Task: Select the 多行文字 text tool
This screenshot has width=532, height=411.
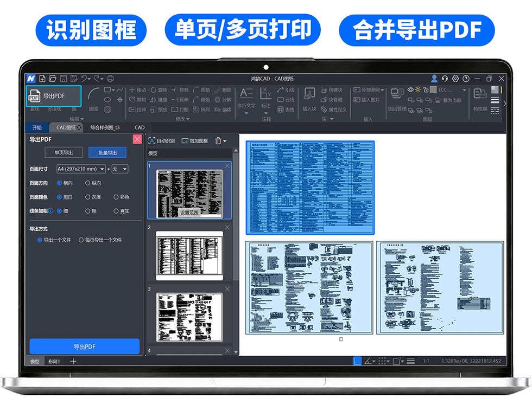Action: 246,98
